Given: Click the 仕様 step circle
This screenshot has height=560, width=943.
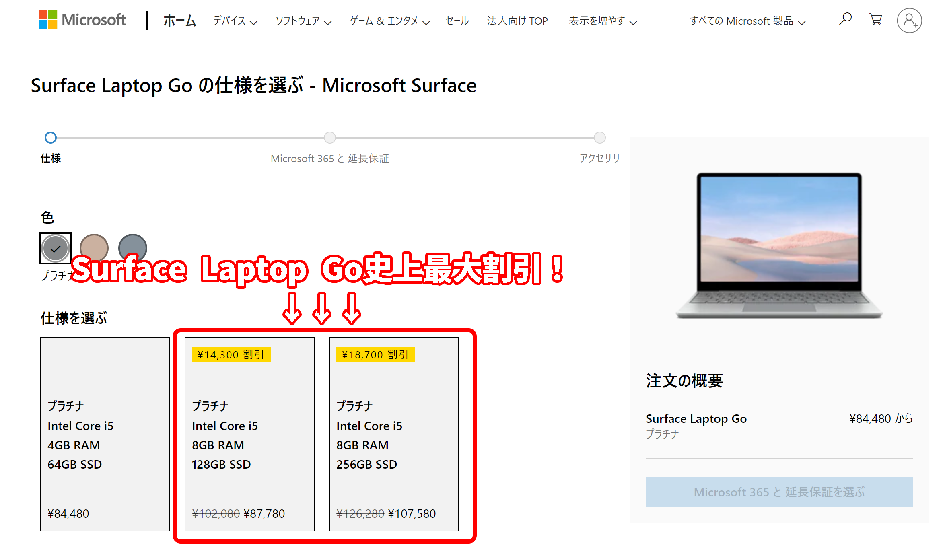Looking at the screenshot, I should tap(51, 138).
